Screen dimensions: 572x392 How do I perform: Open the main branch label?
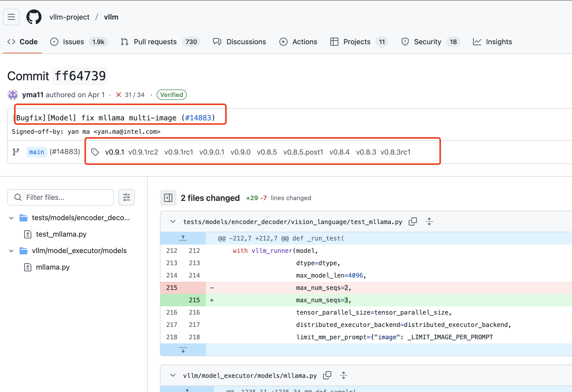(x=37, y=152)
